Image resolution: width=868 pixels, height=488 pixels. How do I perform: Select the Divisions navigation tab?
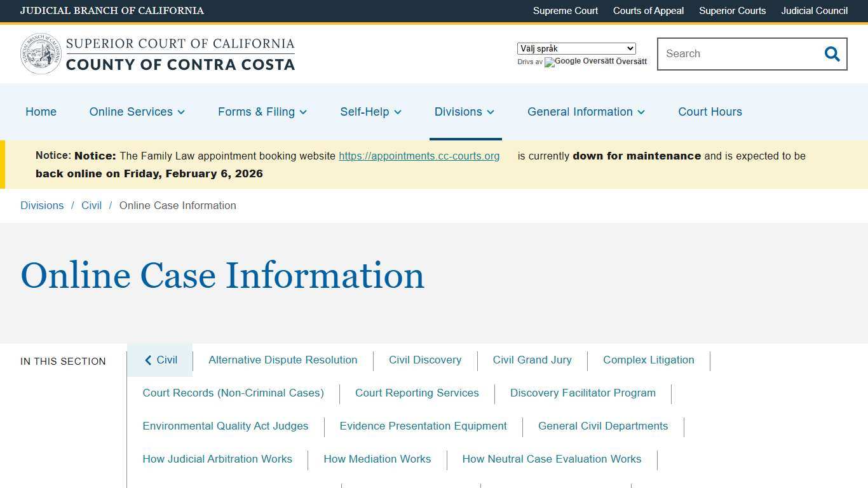(x=464, y=112)
